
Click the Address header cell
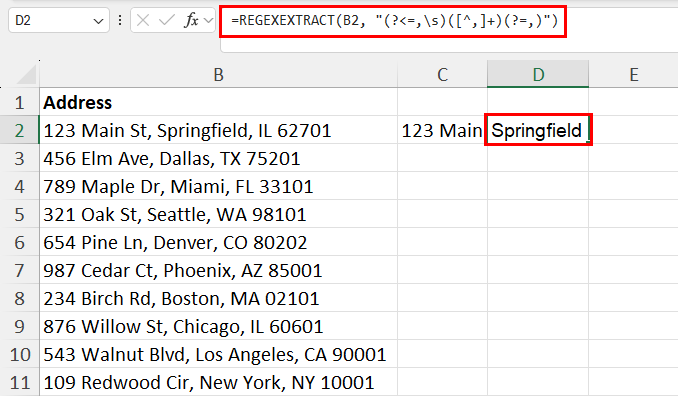pyautogui.click(x=218, y=103)
